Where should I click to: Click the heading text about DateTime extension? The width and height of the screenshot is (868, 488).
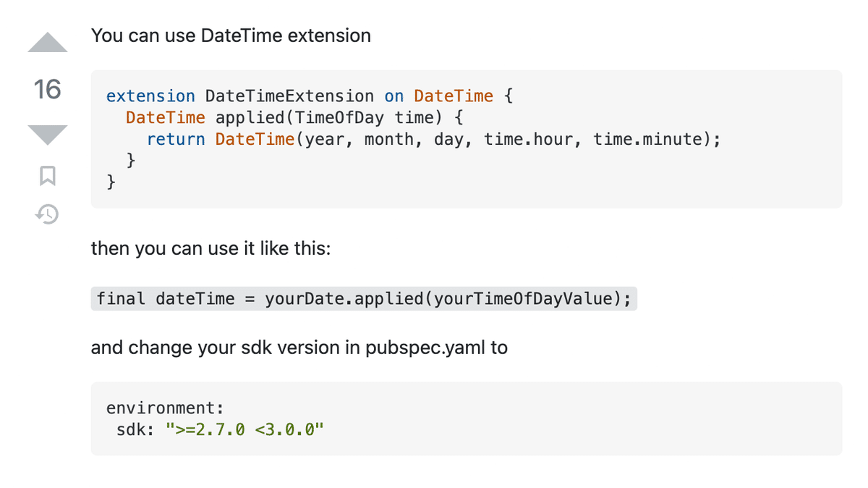pyautogui.click(x=231, y=35)
